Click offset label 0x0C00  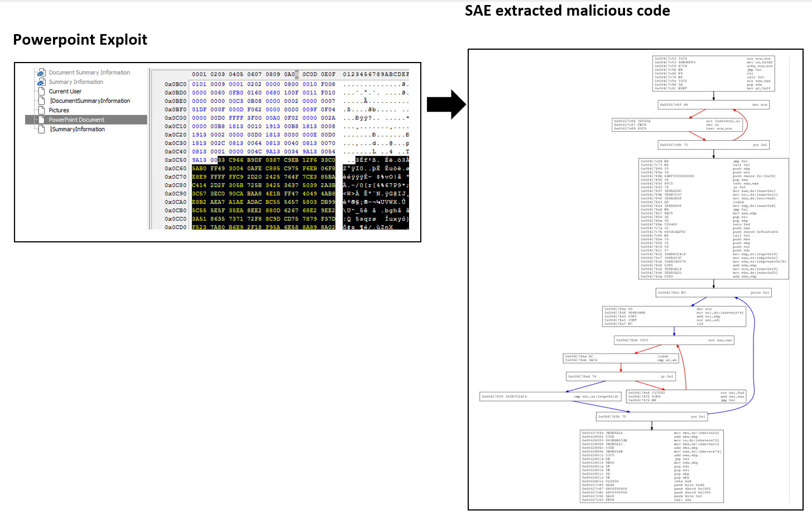[x=175, y=118]
